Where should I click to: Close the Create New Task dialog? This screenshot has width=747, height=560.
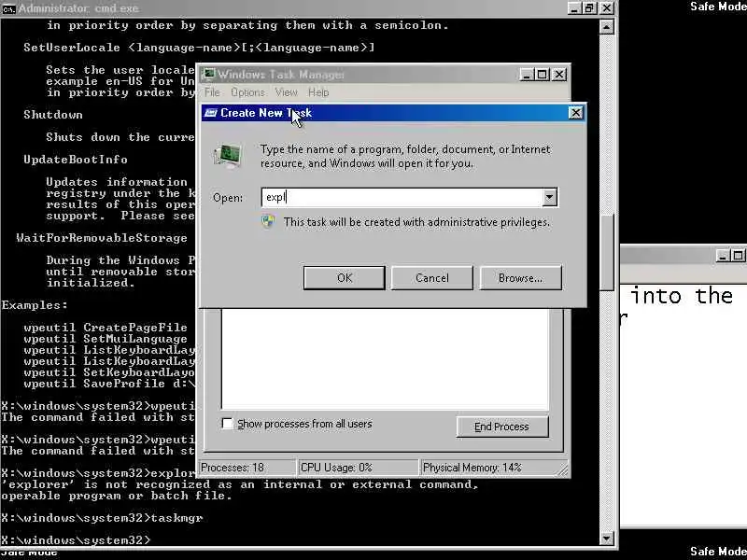[576, 113]
